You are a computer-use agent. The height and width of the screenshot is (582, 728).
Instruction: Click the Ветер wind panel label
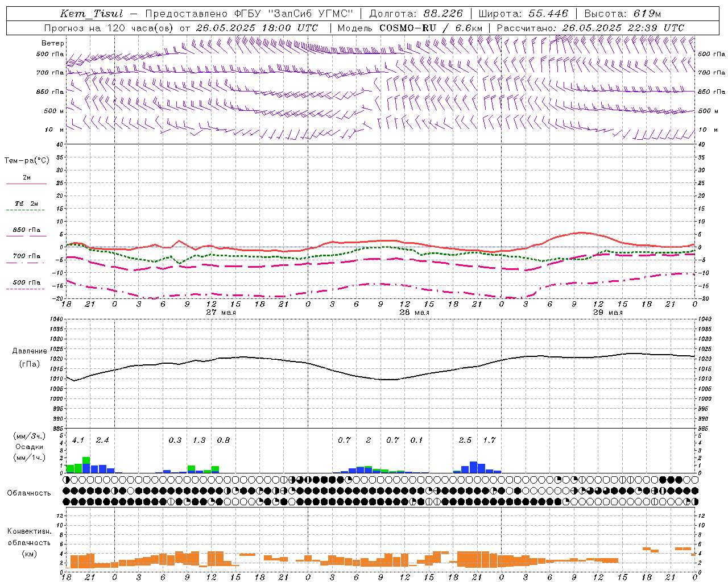52,43
